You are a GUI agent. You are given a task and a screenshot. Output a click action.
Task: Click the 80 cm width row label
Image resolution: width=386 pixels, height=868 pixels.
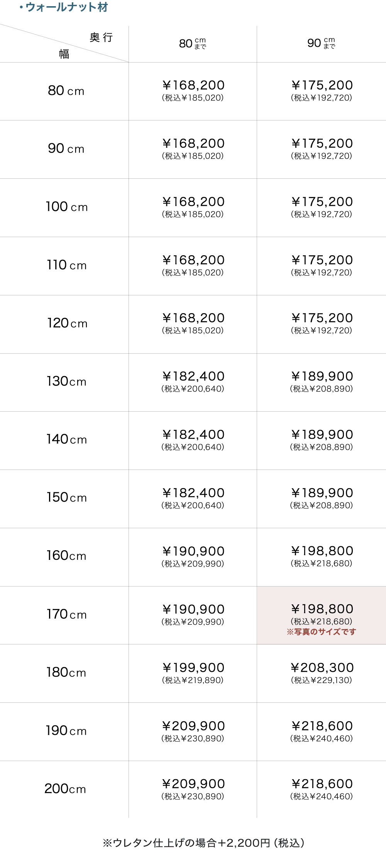click(66, 91)
